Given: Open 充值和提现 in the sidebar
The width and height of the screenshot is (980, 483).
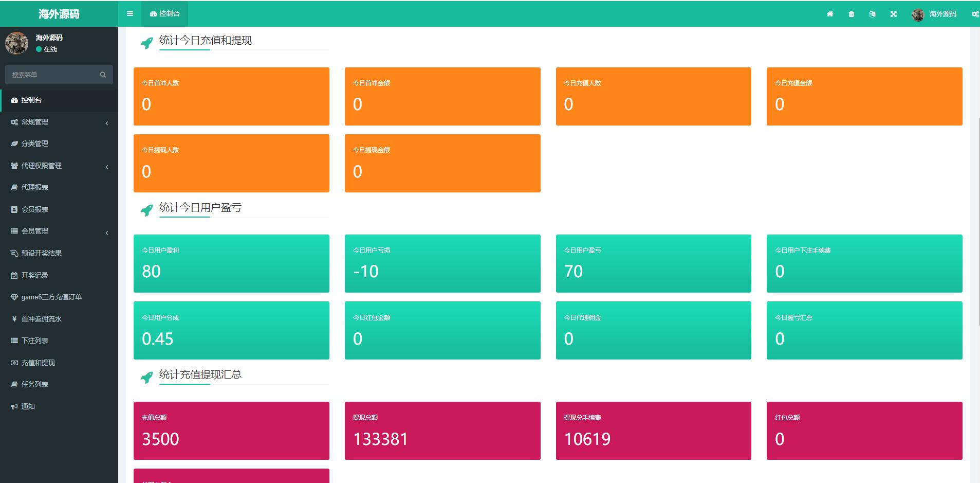Looking at the screenshot, I should (38, 363).
